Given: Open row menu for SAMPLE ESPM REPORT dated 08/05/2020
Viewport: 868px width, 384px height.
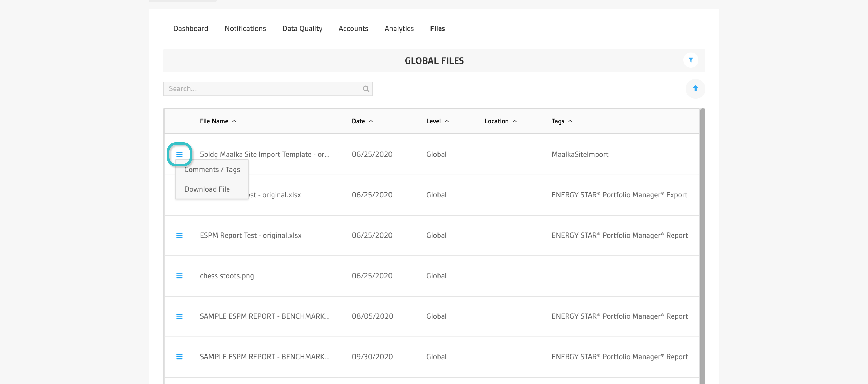Looking at the screenshot, I should (179, 316).
